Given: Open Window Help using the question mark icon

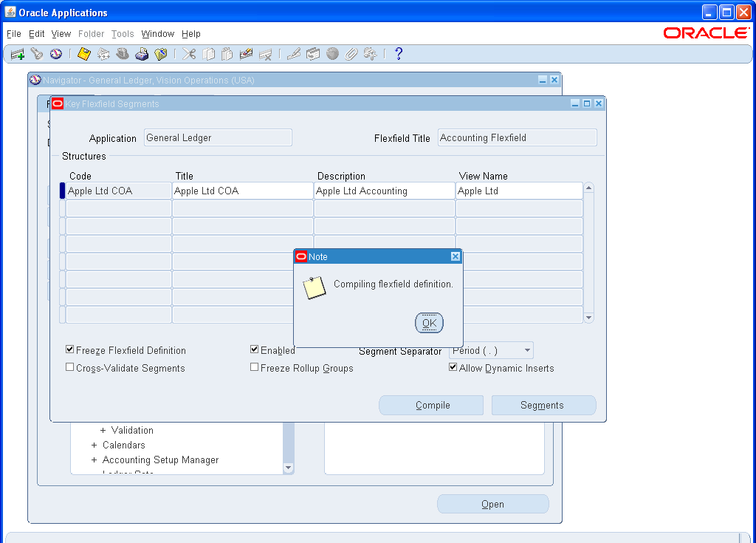Looking at the screenshot, I should tap(399, 53).
